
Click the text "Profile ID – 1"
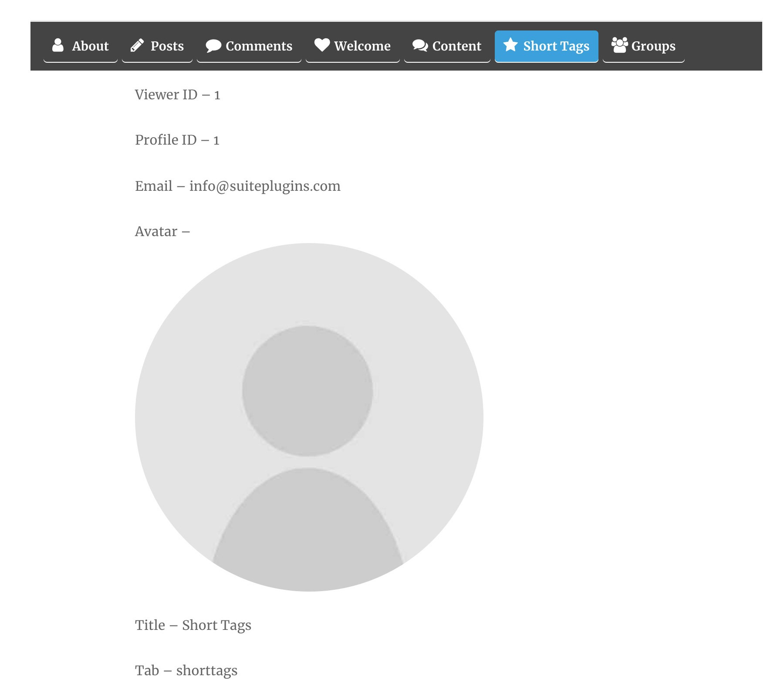point(177,140)
